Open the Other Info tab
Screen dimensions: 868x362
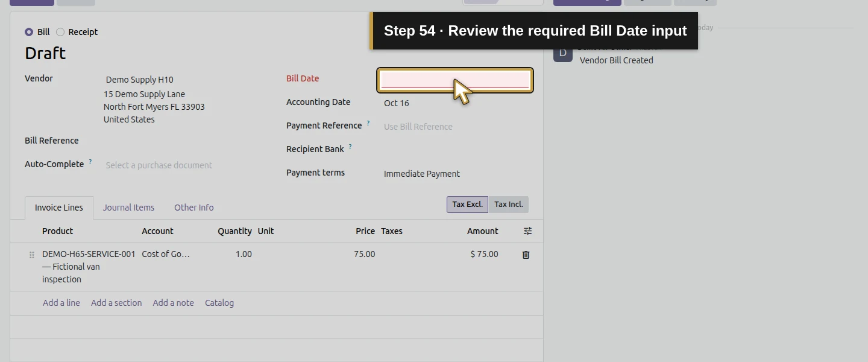pyautogui.click(x=194, y=208)
